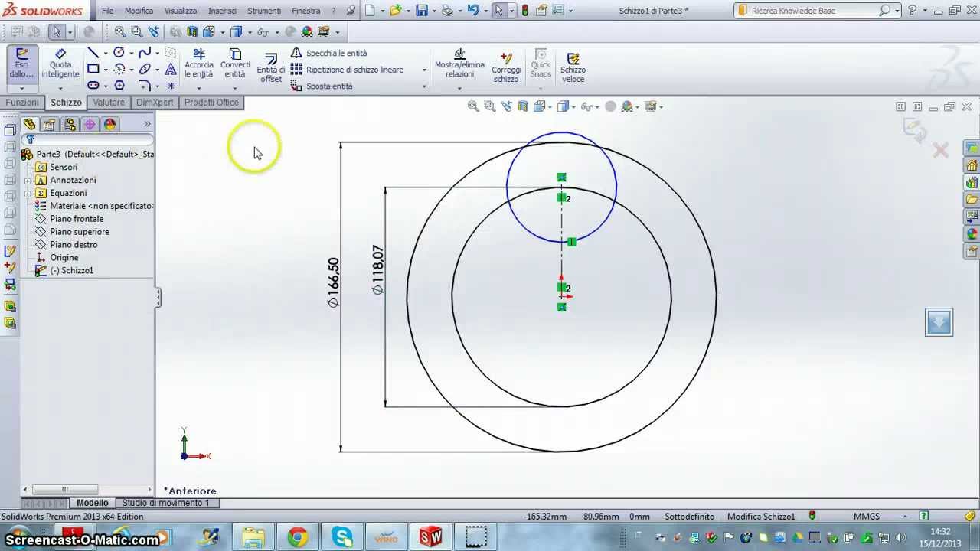Viewport: 980px width, 551px height.
Task: Click the 166,50 diameter dimension
Action: point(333,282)
